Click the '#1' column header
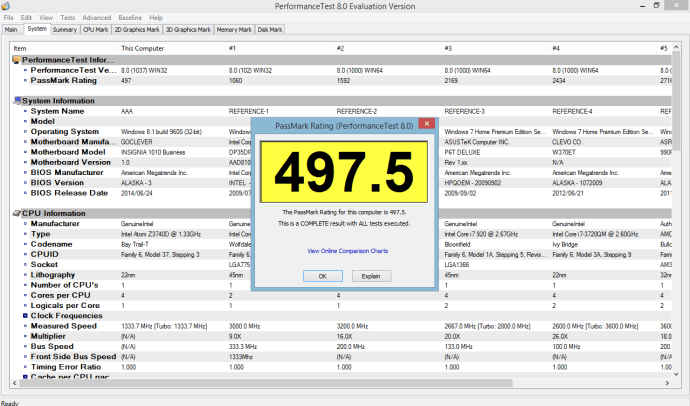 pyautogui.click(x=279, y=48)
